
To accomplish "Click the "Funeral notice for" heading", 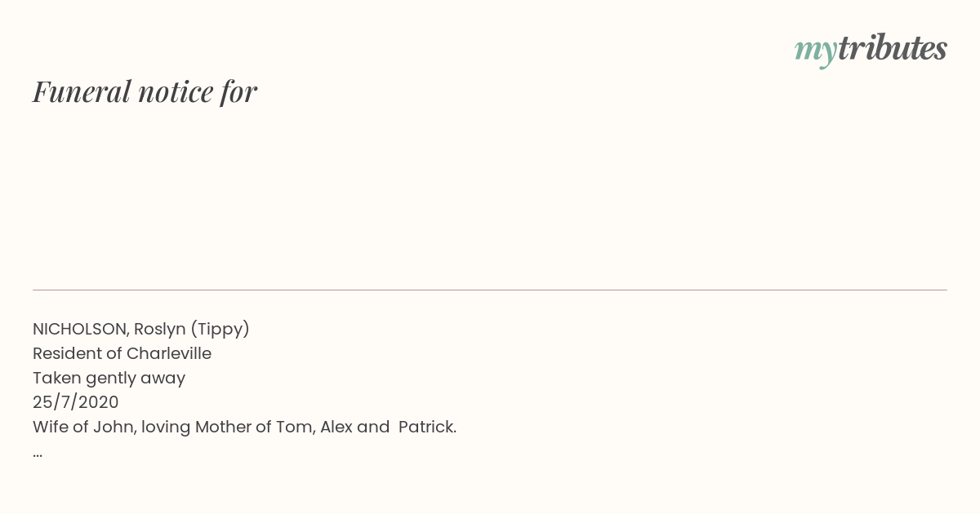I will click(x=145, y=91).
